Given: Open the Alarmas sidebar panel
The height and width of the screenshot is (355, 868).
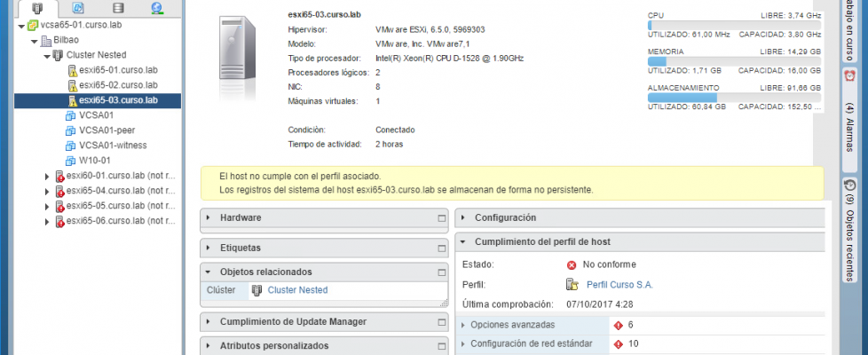Looking at the screenshot, I should coord(849,119).
